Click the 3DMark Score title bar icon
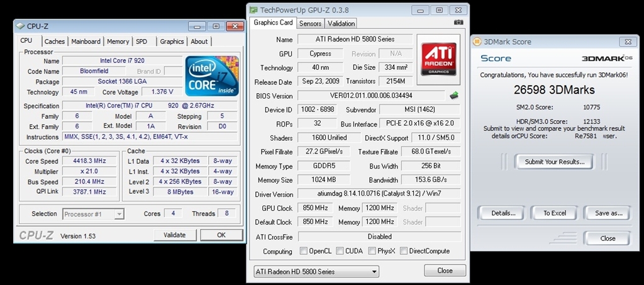The image size is (644, 285). pyautogui.click(x=477, y=42)
